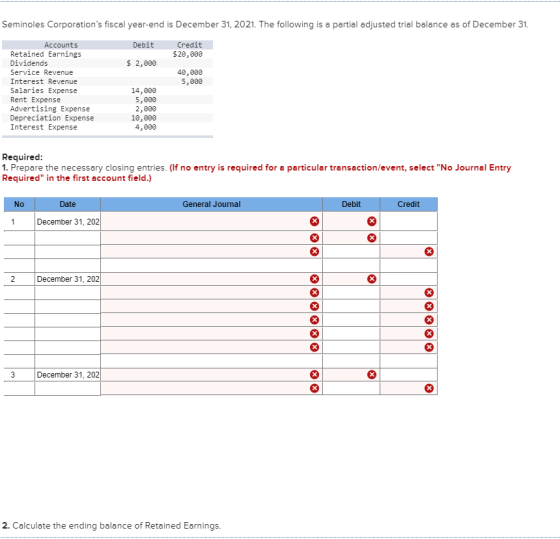Click the error icon in entry 3's last Credit cell
The image size is (560, 539).
tap(429, 388)
